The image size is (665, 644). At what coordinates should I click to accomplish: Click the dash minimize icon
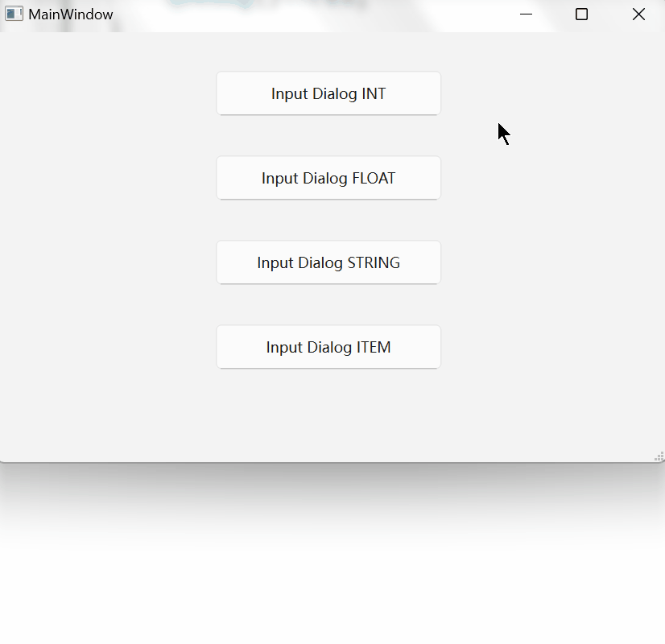click(526, 14)
